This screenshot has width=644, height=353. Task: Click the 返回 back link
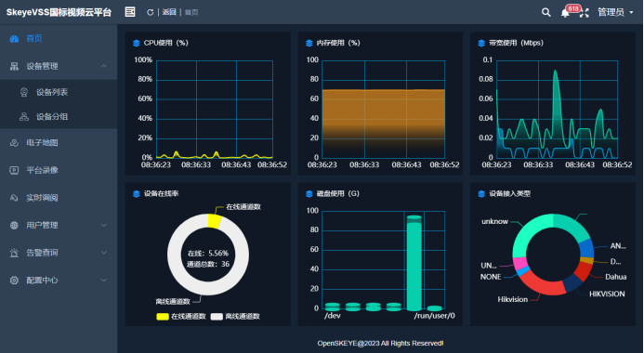(169, 12)
